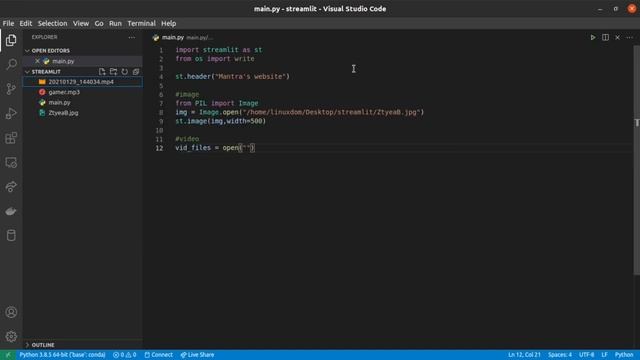640x360 pixels.
Task: Open the Go menu
Action: [x=99, y=23]
